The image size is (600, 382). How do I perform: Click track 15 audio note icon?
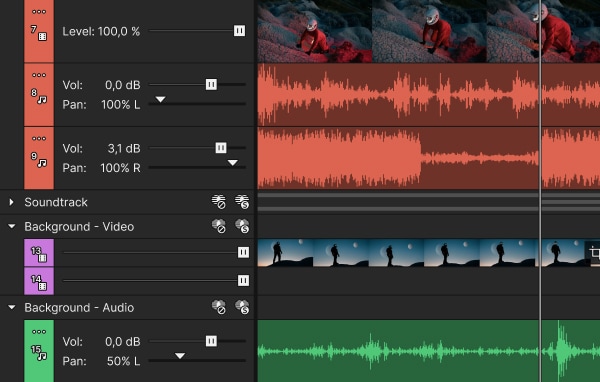pos(42,356)
